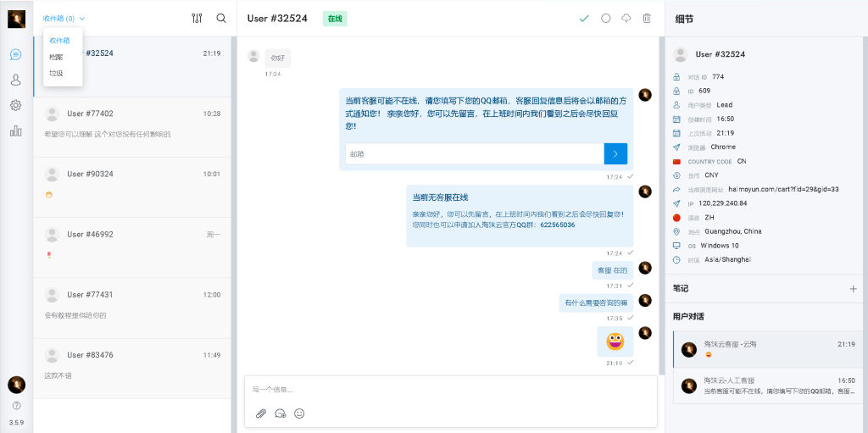Screen dimensions: 868x433
Task: Click the 客服 在的 message bubble
Action: pos(612,271)
